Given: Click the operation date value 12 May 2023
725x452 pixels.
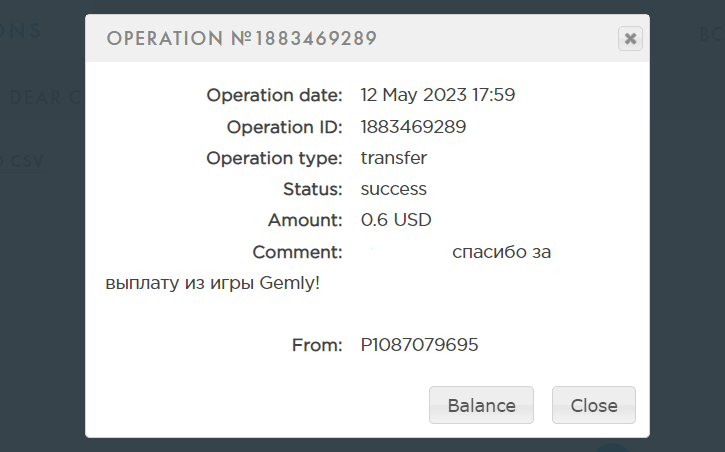Looking at the screenshot, I should [x=437, y=96].
